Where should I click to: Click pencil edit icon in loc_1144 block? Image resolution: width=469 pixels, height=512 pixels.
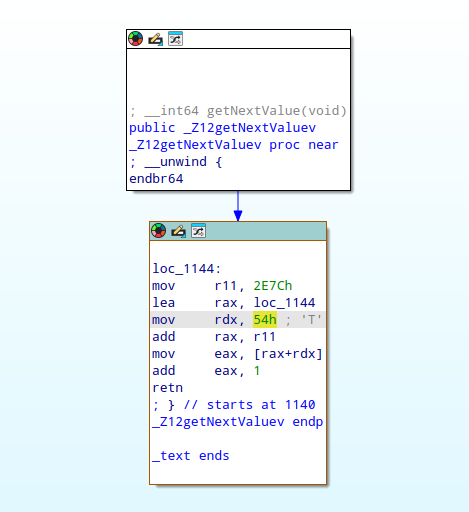click(x=179, y=231)
